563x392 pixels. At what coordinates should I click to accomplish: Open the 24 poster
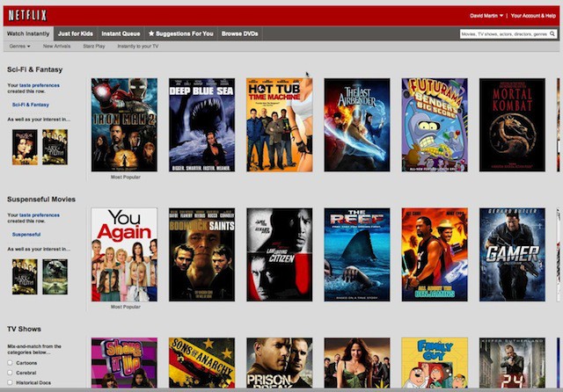[512, 363]
